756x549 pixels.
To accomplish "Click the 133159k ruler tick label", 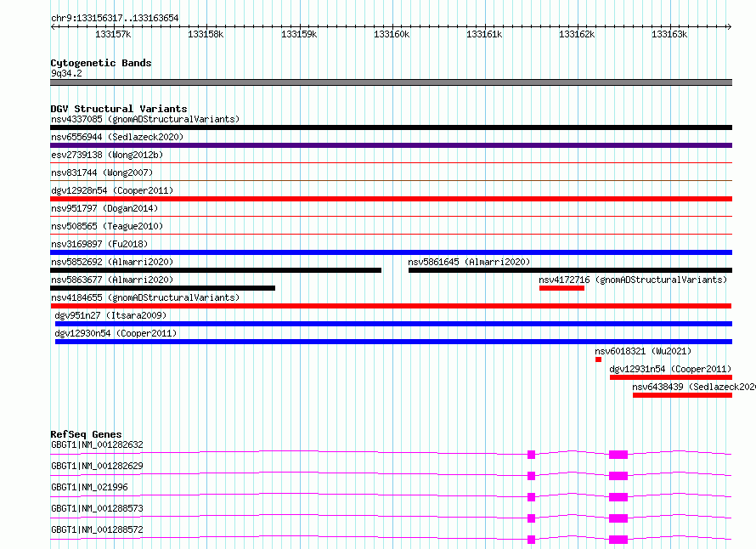I will click(299, 34).
